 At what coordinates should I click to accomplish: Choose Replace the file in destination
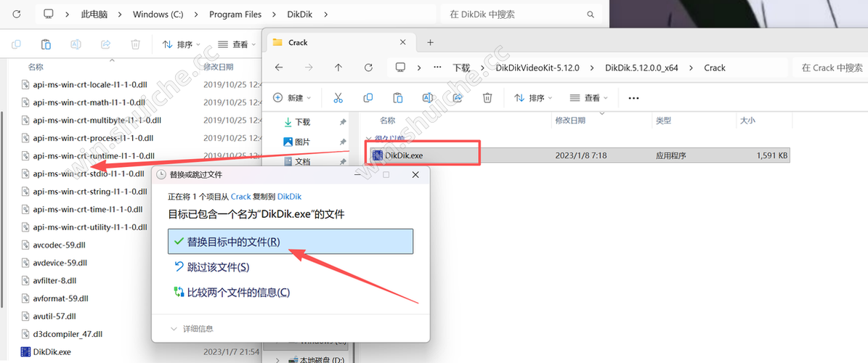pos(291,242)
